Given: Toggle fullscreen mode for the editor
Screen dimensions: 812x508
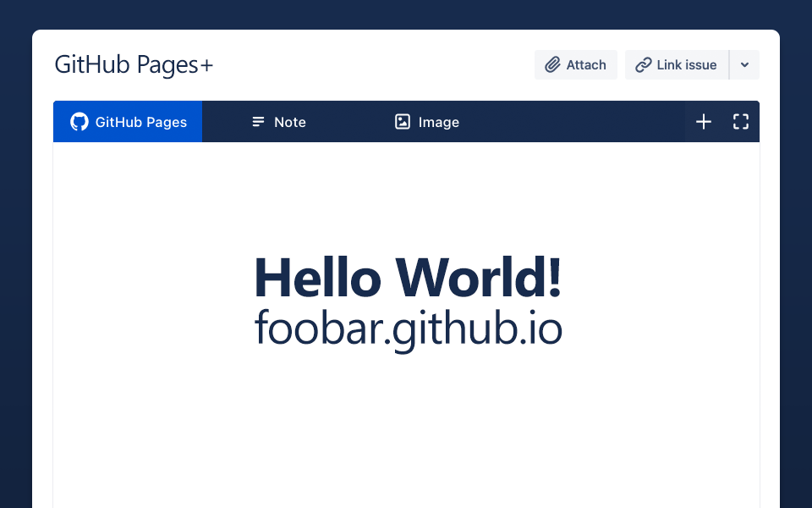Looking at the screenshot, I should point(741,121).
